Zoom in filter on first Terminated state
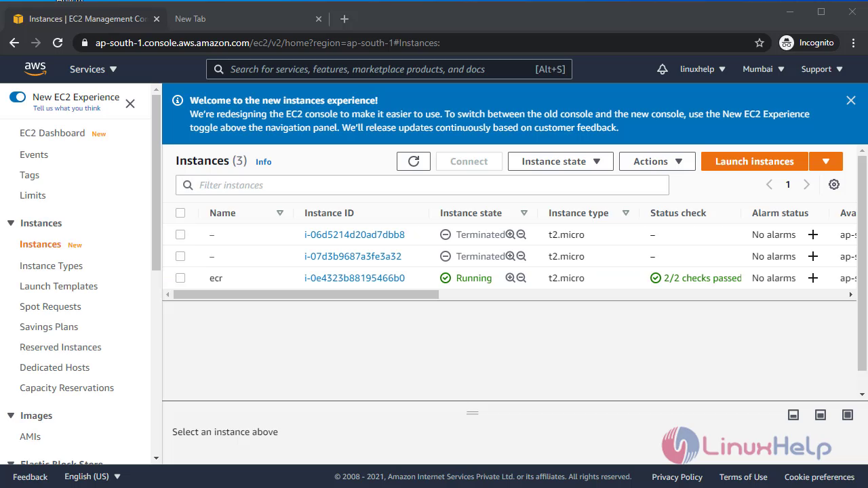The image size is (868, 488). coord(510,235)
